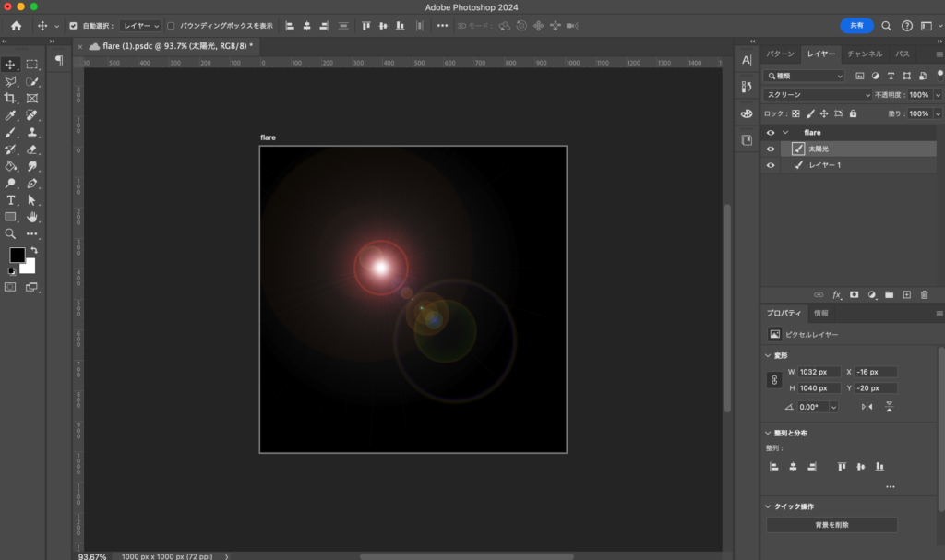The height and width of the screenshot is (560, 945).
Task: Enable バウンディングボックスを表示 checkbox
Action: [171, 26]
